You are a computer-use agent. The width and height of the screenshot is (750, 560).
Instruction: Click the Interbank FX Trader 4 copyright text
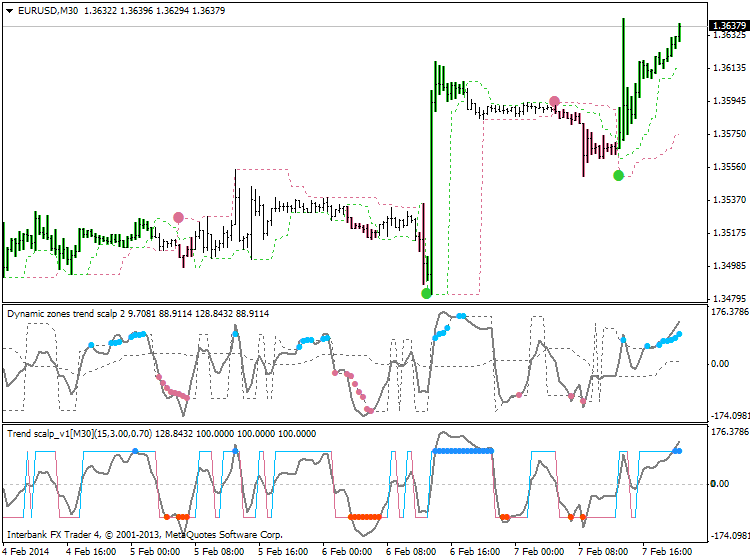point(145,535)
